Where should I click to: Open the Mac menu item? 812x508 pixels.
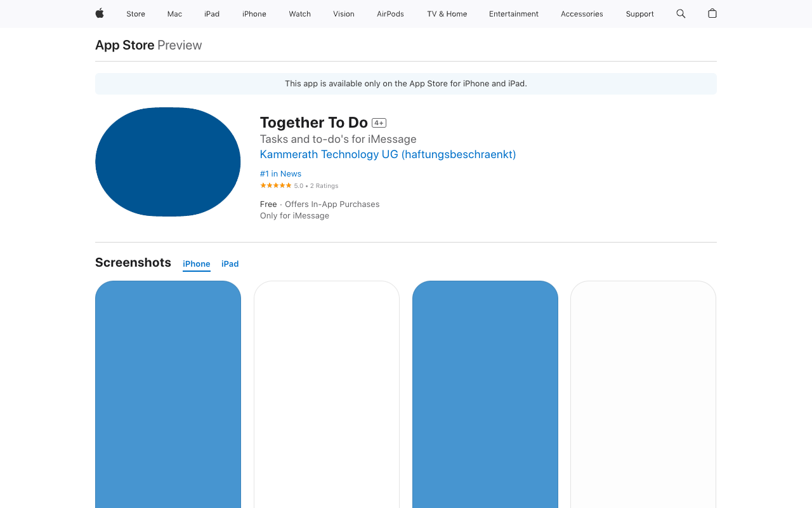click(174, 14)
